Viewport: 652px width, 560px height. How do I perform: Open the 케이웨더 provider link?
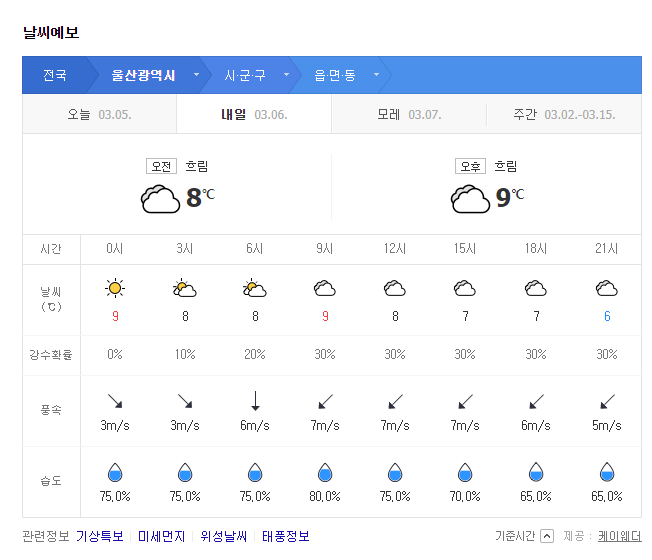[x=620, y=536]
